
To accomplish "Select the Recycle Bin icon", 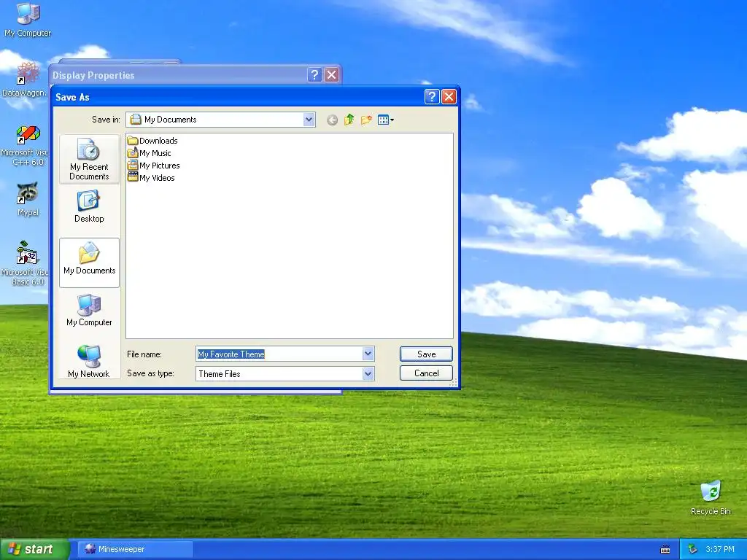I will (711, 497).
